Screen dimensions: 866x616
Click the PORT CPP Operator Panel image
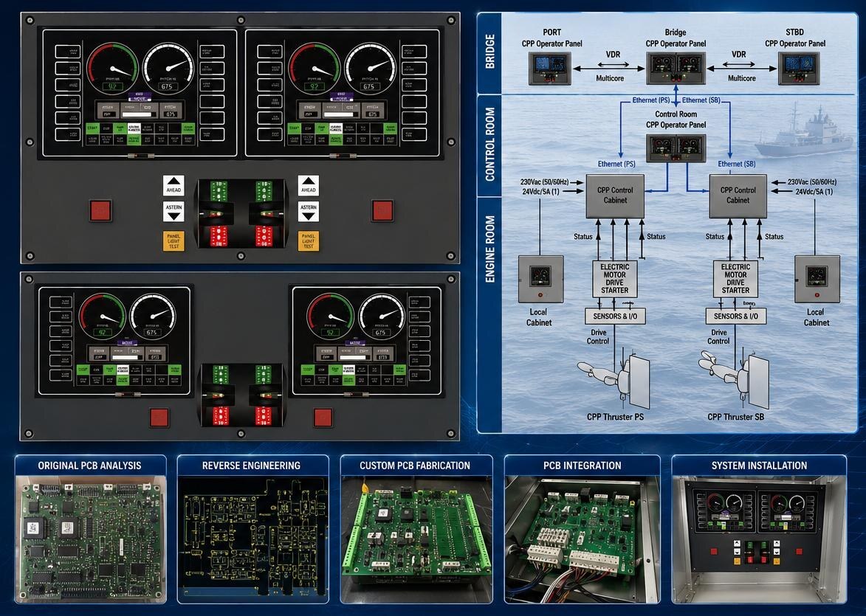coord(549,69)
